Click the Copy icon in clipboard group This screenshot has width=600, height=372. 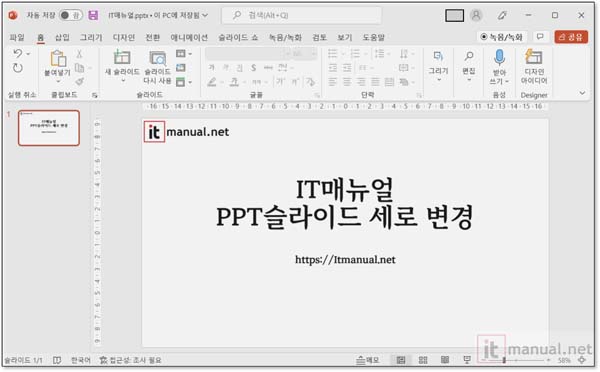point(80,68)
